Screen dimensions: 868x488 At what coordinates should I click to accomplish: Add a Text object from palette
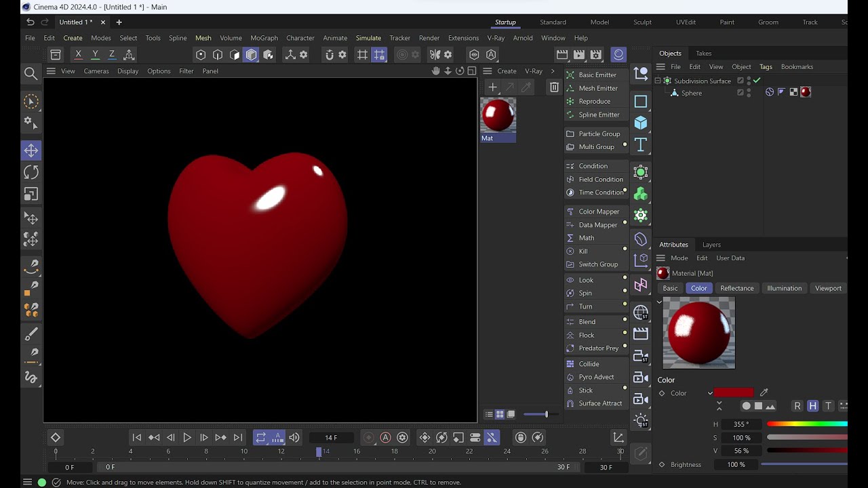click(x=641, y=144)
